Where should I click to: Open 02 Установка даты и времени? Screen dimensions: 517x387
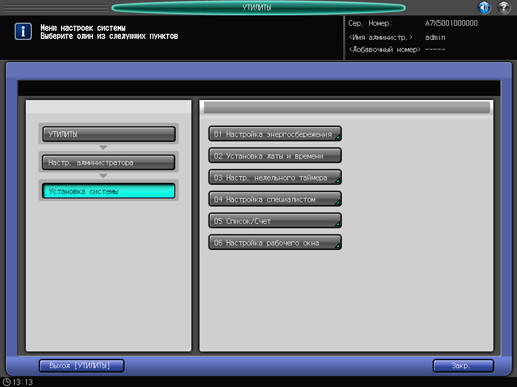(275, 156)
